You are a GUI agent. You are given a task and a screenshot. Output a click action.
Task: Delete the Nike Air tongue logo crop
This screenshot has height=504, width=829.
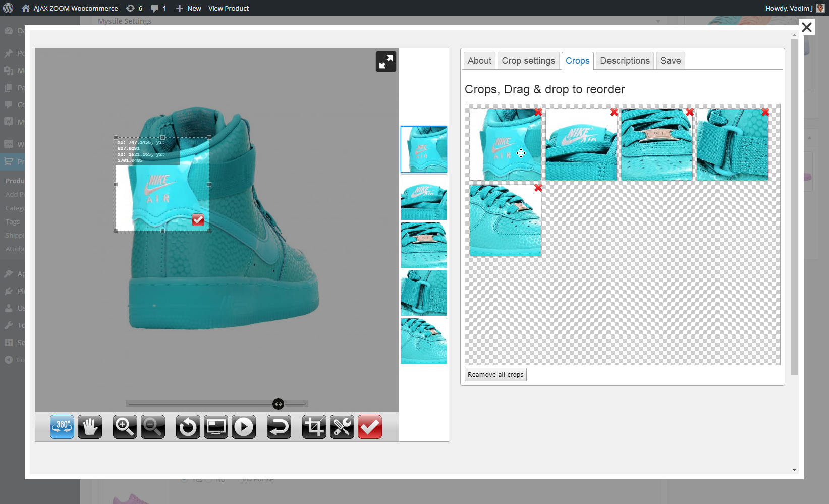614,112
